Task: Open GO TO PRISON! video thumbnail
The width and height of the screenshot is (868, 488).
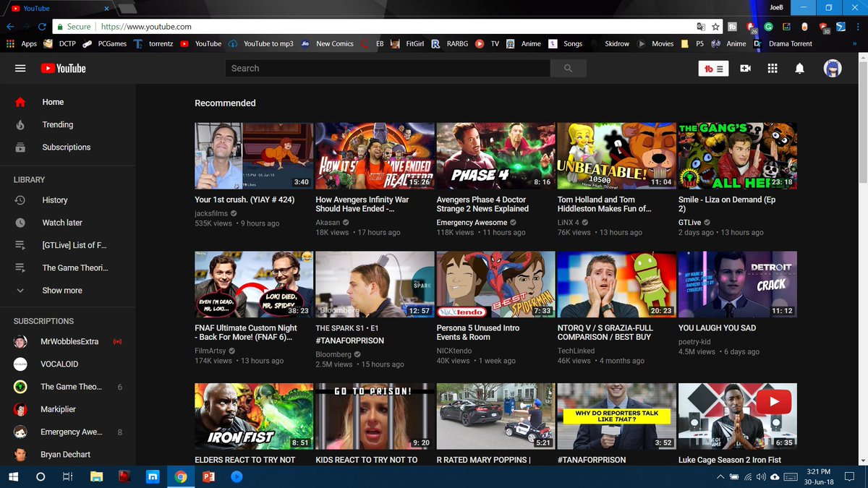Action: click(375, 416)
